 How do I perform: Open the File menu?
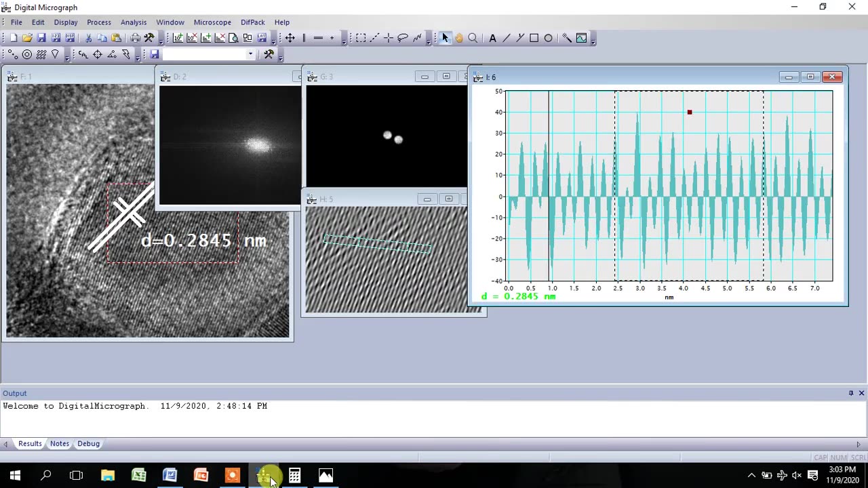16,22
